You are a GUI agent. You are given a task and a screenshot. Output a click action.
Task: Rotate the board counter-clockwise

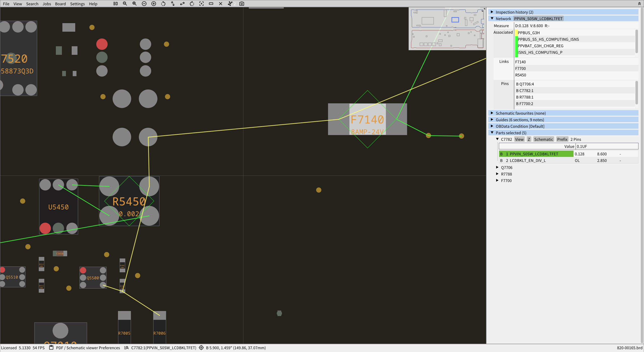pos(163,4)
